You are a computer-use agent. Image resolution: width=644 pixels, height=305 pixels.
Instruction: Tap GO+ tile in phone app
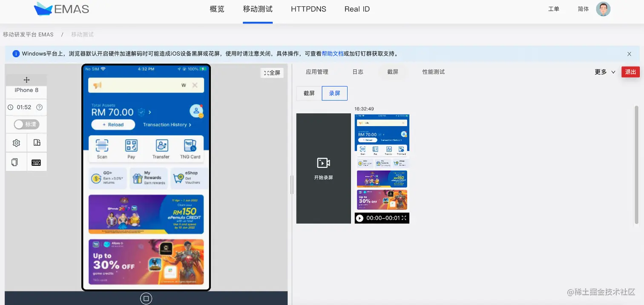(108, 178)
